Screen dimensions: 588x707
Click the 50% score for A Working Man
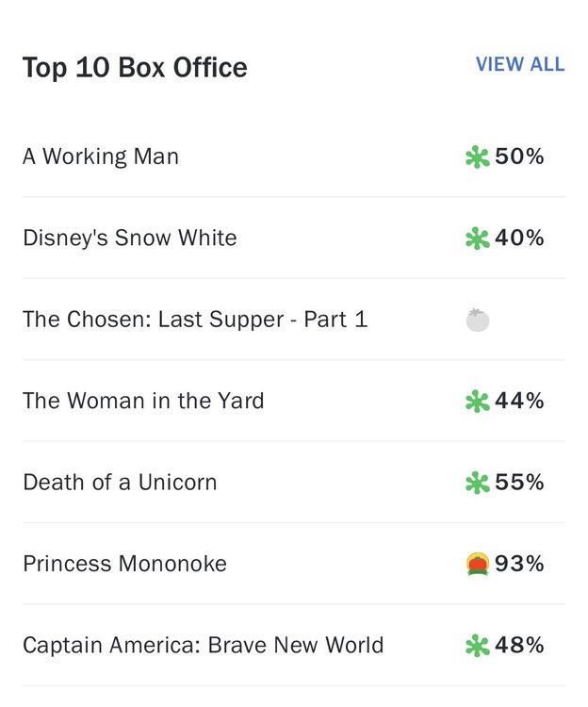519,156
